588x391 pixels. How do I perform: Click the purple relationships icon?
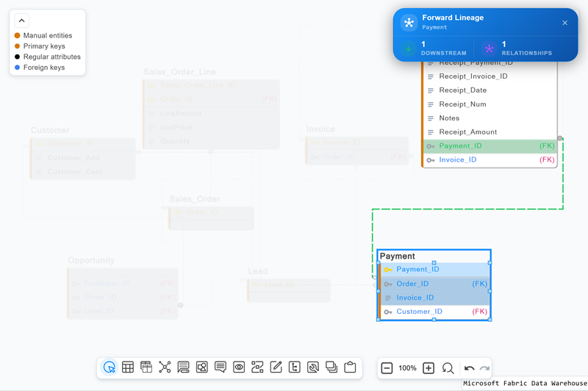click(489, 49)
